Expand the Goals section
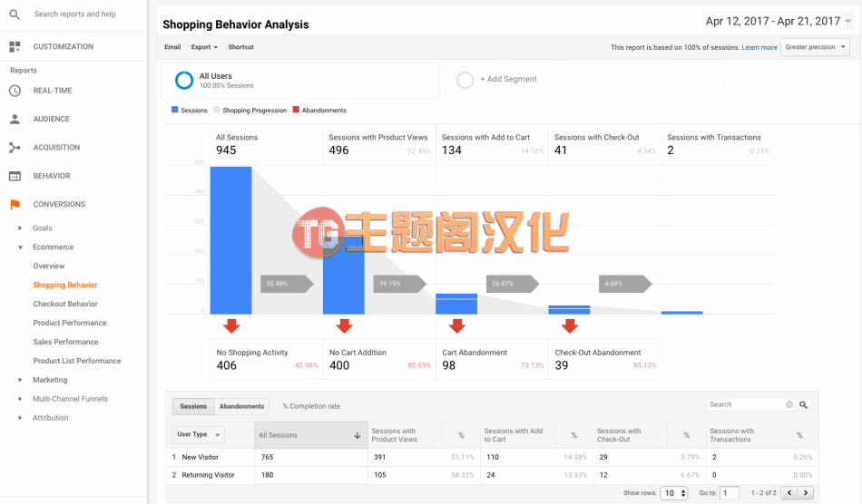This screenshot has height=504, width=862. click(20, 228)
